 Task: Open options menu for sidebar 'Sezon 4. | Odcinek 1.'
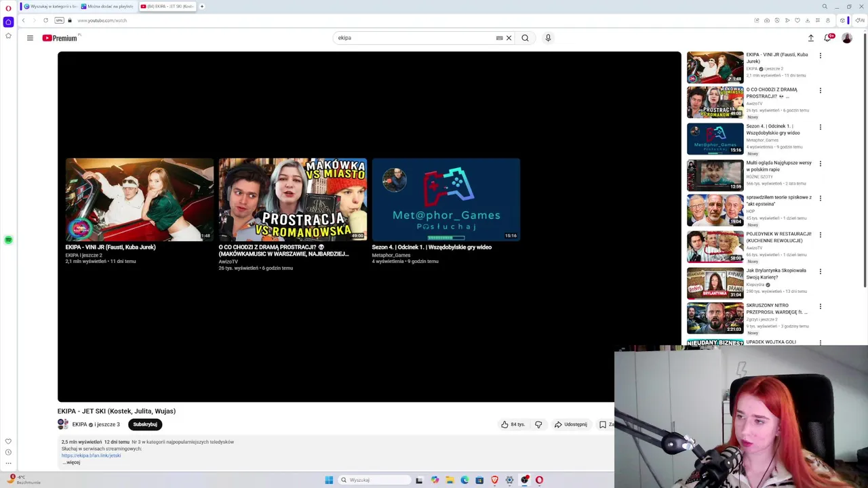point(821,127)
